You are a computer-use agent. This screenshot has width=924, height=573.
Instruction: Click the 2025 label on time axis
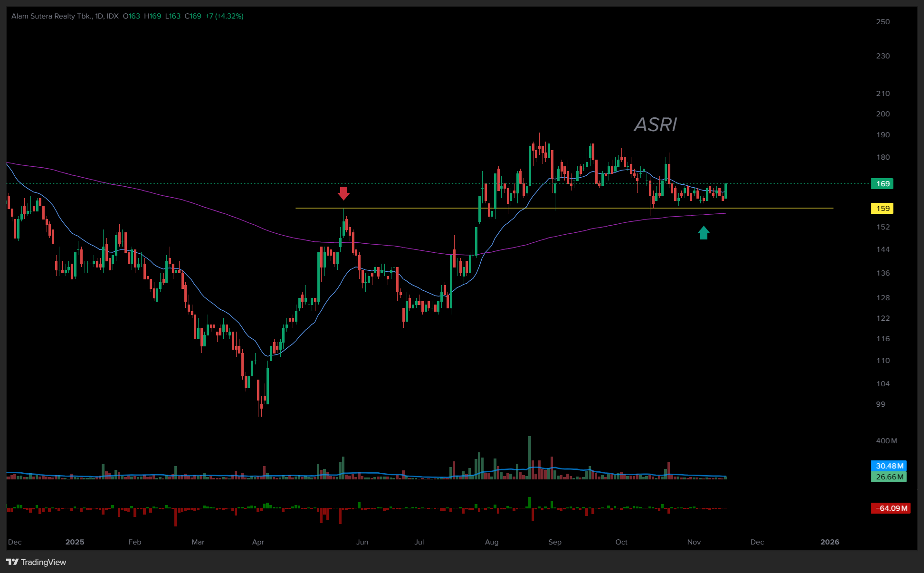pos(75,542)
